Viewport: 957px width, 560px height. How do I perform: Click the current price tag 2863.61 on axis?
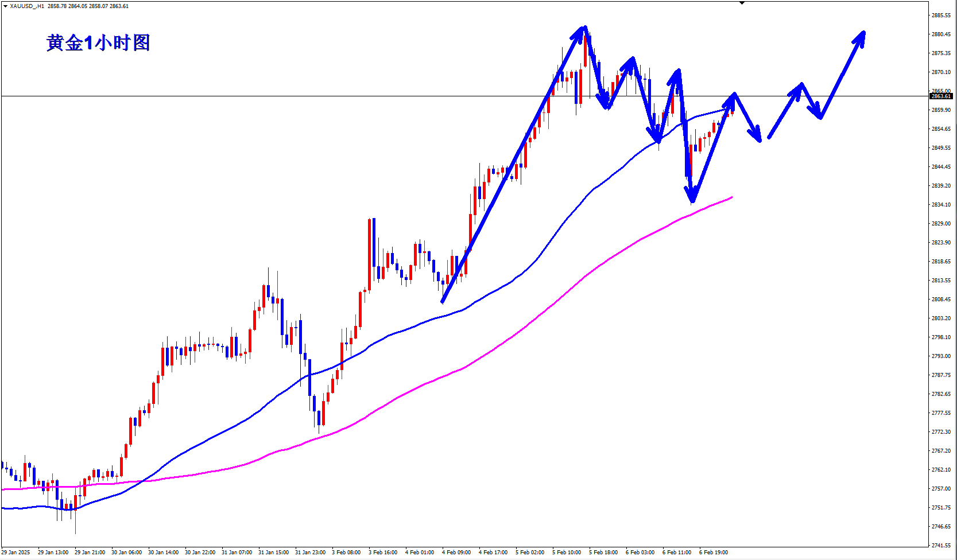pos(941,96)
